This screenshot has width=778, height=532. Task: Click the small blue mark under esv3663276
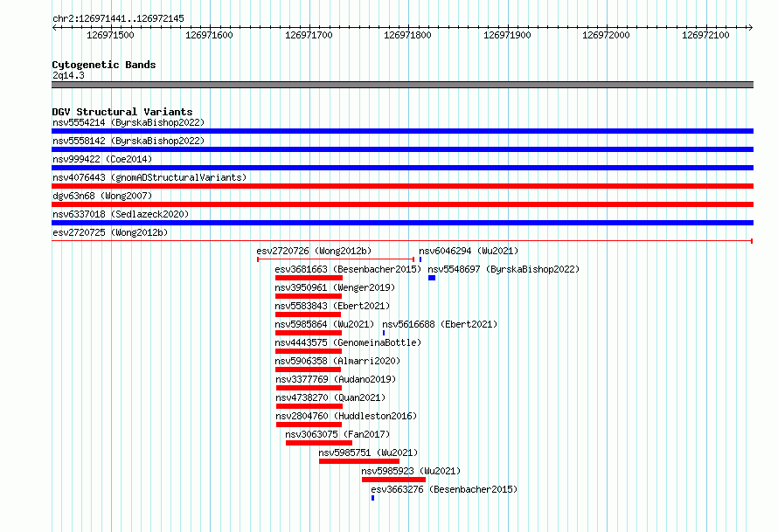tap(372, 498)
